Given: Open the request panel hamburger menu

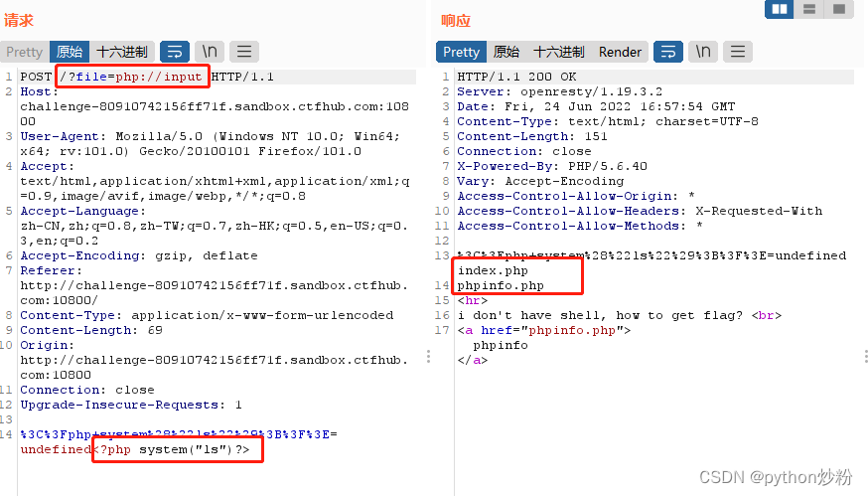Looking at the screenshot, I should pos(244,52).
